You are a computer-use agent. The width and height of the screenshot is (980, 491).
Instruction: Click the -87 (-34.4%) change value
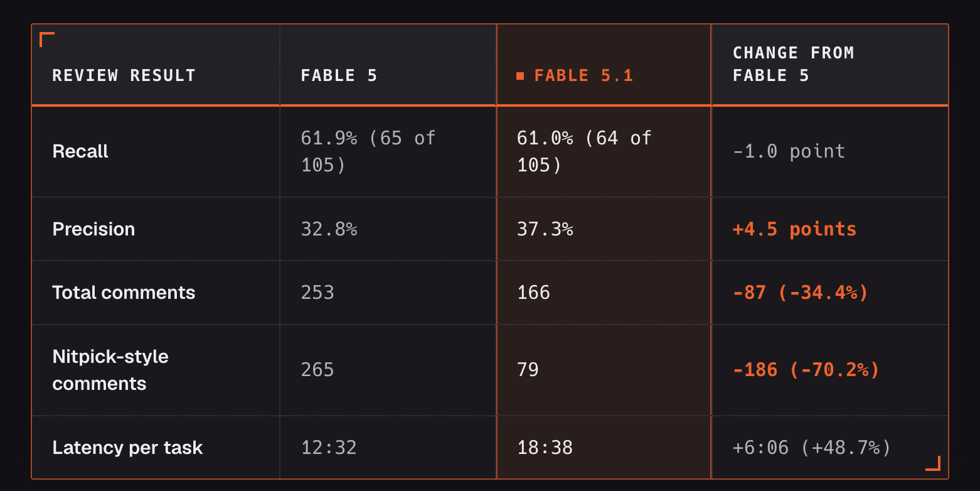(801, 293)
